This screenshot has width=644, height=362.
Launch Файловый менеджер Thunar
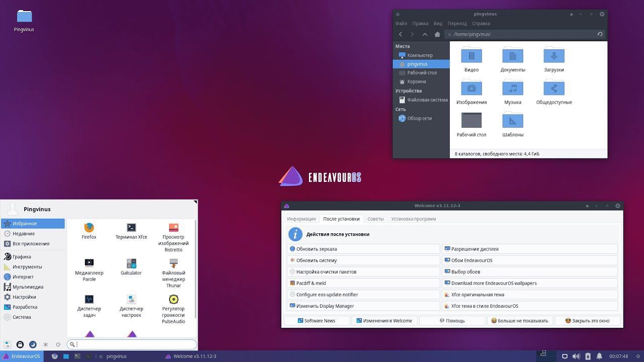[174, 273]
